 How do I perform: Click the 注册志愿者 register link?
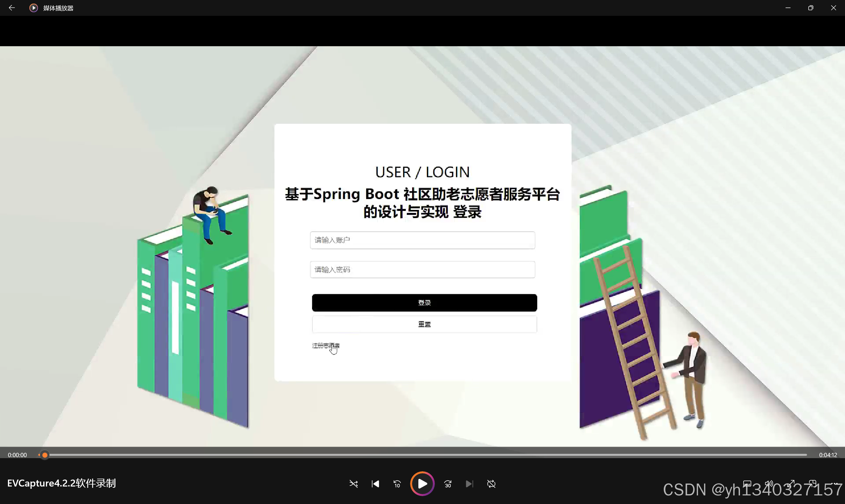[x=326, y=346]
